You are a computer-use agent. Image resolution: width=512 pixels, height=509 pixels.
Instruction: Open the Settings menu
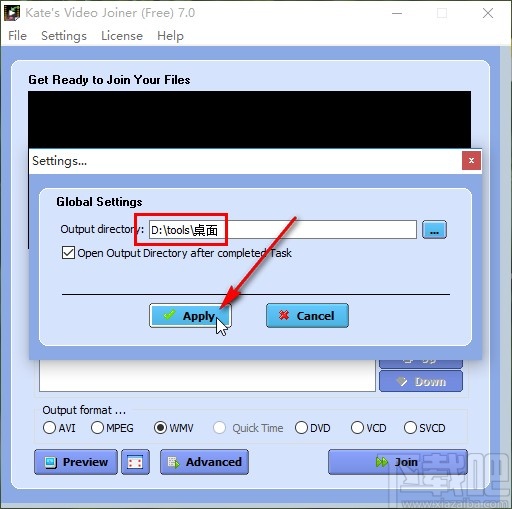tap(64, 36)
